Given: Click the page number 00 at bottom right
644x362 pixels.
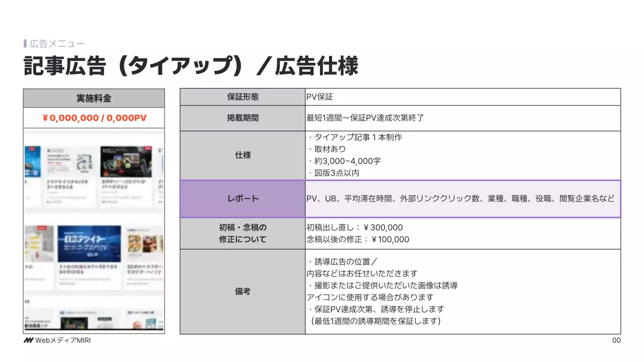Looking at the screenshot, I should (x=616, y=340).
